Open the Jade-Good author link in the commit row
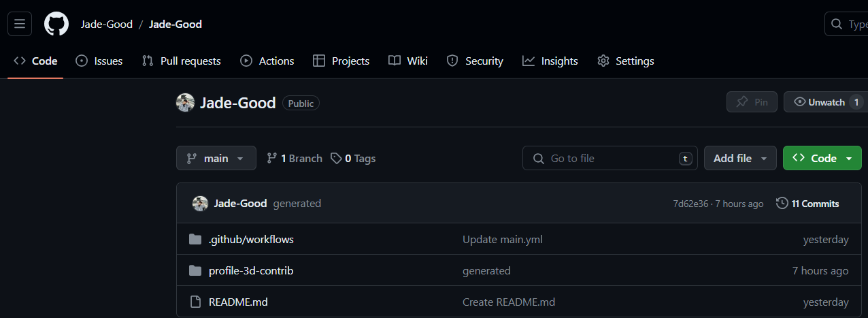This screenshot has height=318, width=868. pyautogui.click(x=240, y=204)
